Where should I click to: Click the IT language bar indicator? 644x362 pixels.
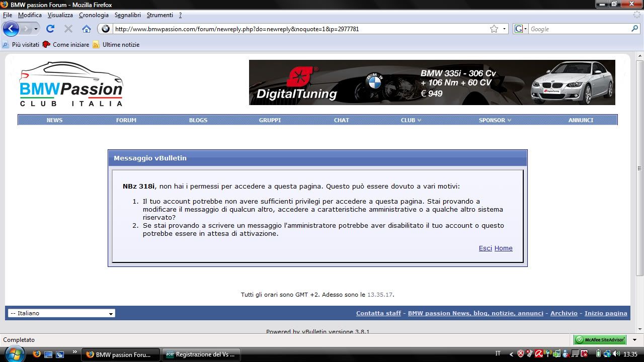tap(498, 353)
